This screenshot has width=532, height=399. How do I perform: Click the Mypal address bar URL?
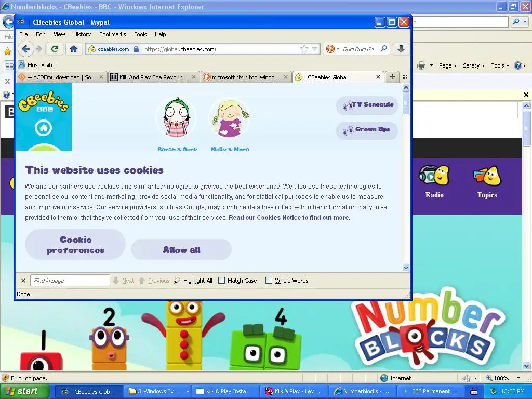pos(220,49)
